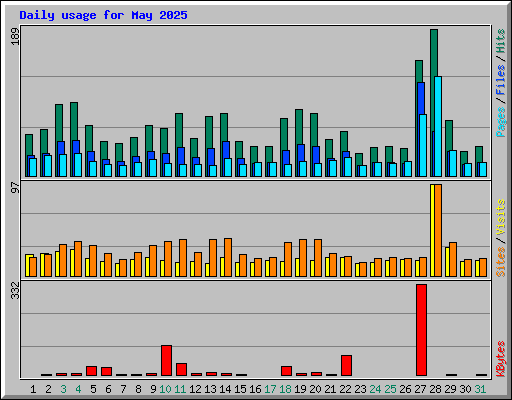Select the cyan pages bar for day 27
Image resolution: width=512 pixels, height=400 pixels.
click(423, 145)
